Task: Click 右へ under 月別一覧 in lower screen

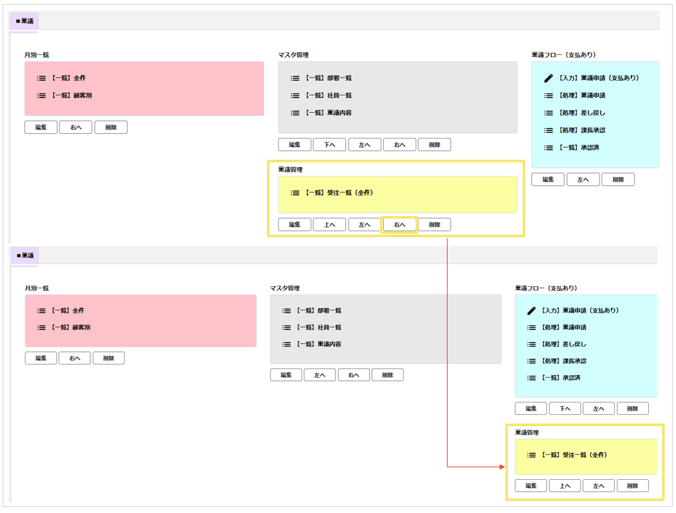Action: [x=75, y=358]
